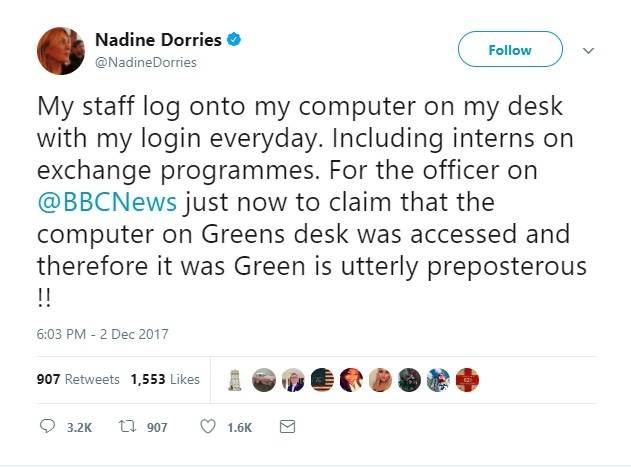Click the Nadine Dorries display name
631x467 pixels.
[x=158, y=39]
